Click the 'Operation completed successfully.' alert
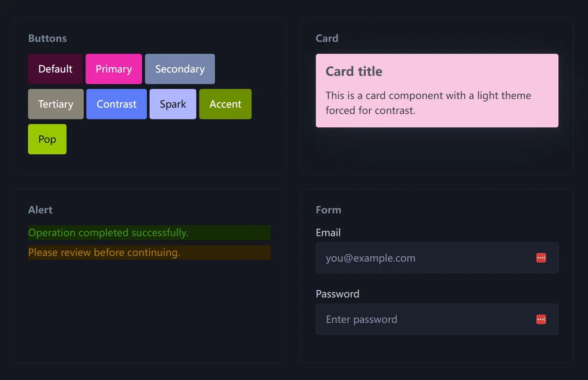Viewport: 588px width, 380px height. 149,232
